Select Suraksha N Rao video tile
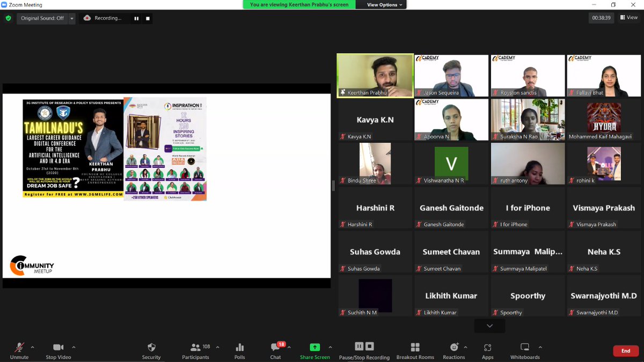The height and width of the screenshot is (362, 644). tap(528, 120)
